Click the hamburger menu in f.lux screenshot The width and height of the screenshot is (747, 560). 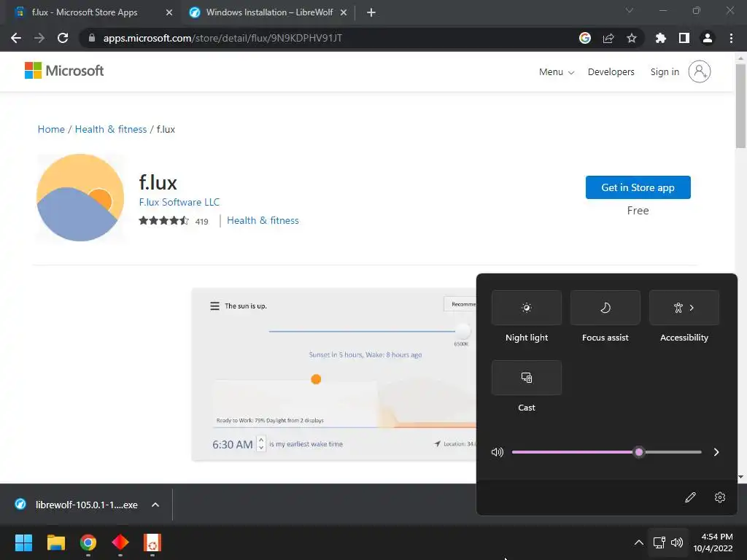click(x=215, y=306)
